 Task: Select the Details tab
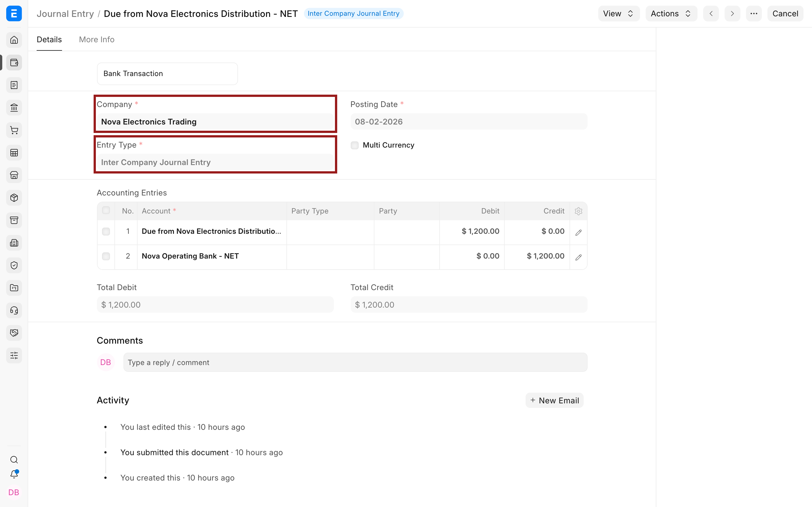(x=49, y=39)
